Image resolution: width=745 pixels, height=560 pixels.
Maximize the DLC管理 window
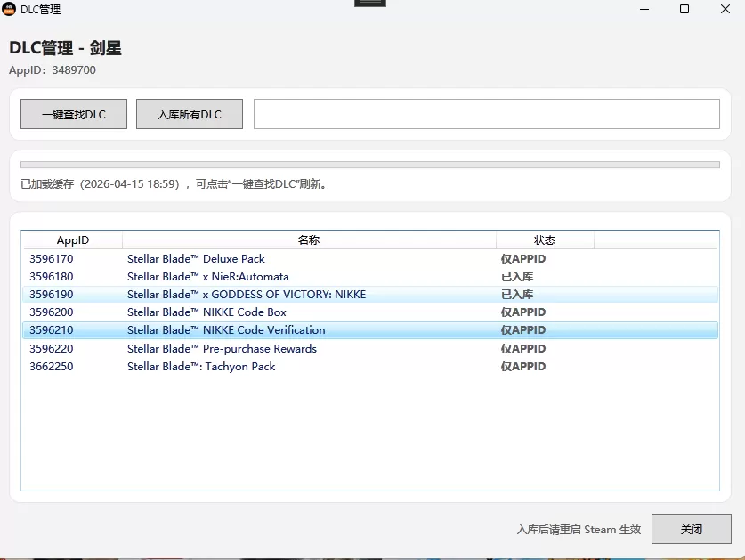point(684,10)
